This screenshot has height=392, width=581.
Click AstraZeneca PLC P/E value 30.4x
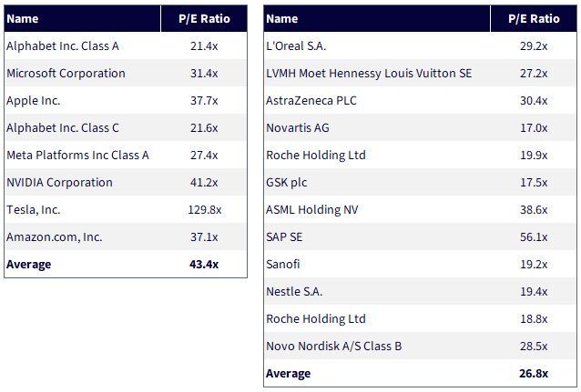point(534,101)
